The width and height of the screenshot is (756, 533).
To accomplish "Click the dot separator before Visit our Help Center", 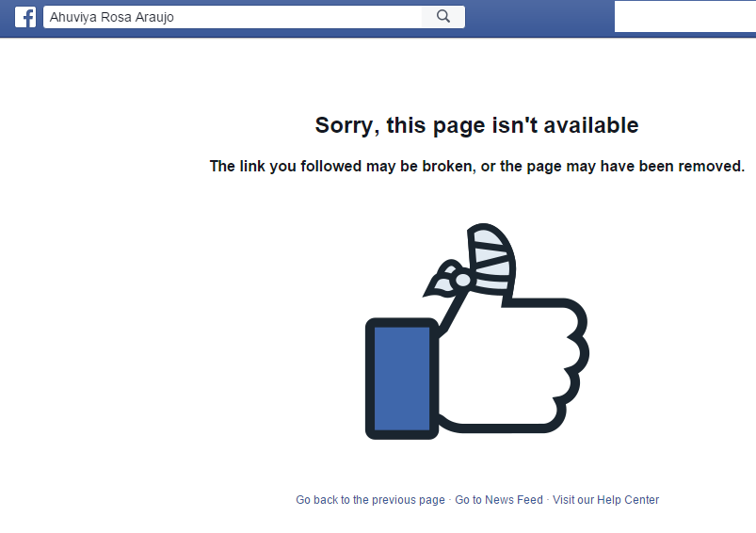I will (x=548, y=499).
